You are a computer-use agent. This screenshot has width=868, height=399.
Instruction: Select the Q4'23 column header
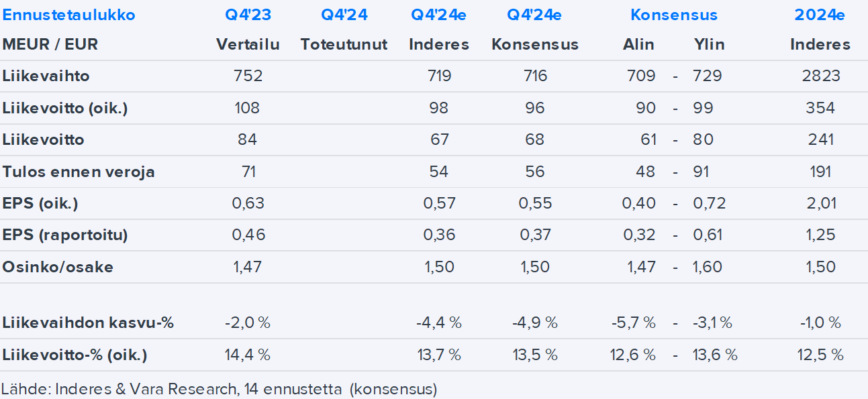tap(248, 15)
